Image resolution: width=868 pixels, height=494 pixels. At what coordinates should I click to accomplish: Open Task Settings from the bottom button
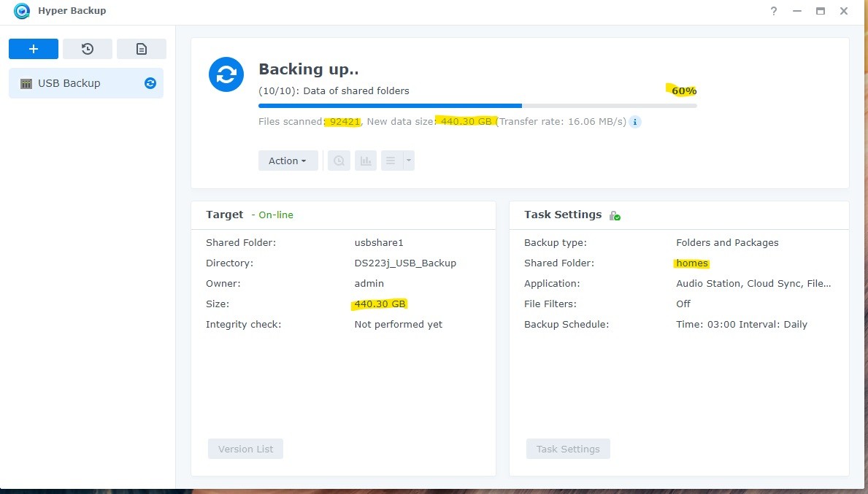pos(568,449)
